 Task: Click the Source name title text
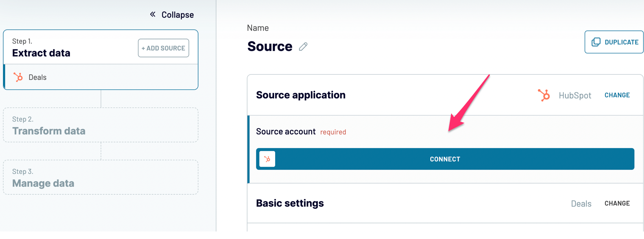point(270,46)
